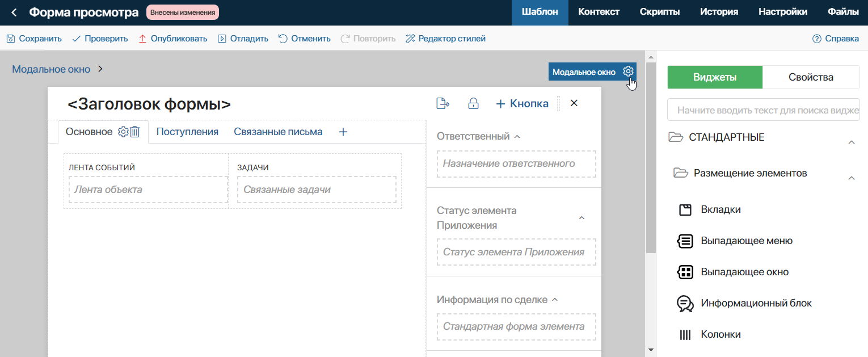Click the lock icon in the form header
This screenshot has width=868, height=357.
pos(473,103)
